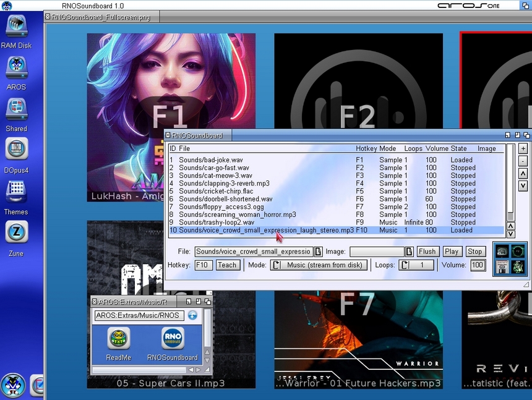Open the DOpus4 desktop icon
The width and height of the screenshot is (532, 400).
(16, 150)
